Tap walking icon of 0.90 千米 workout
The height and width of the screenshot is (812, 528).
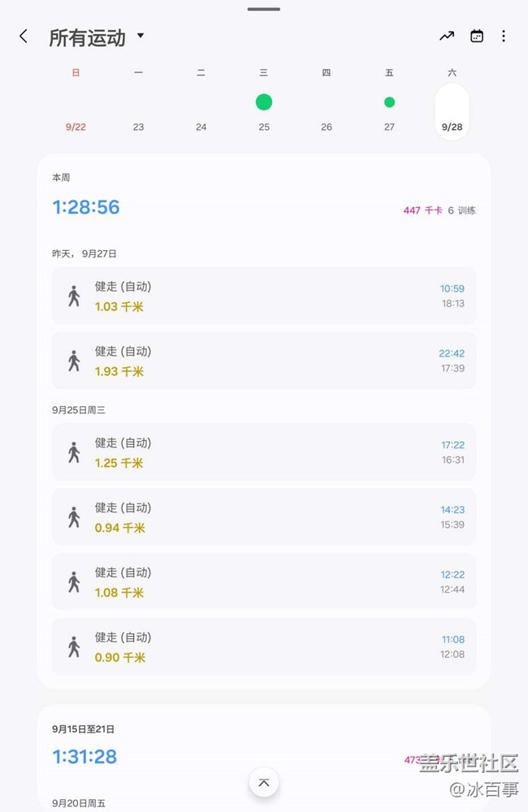74,647
